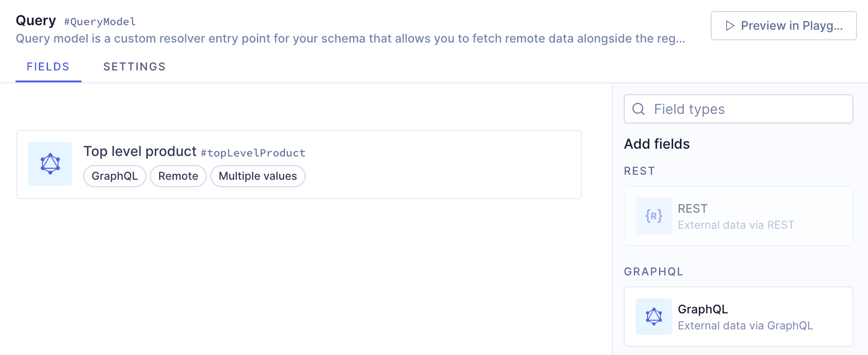
Task: Click the #QueryModel API ID label
Action: click(100, 22)
